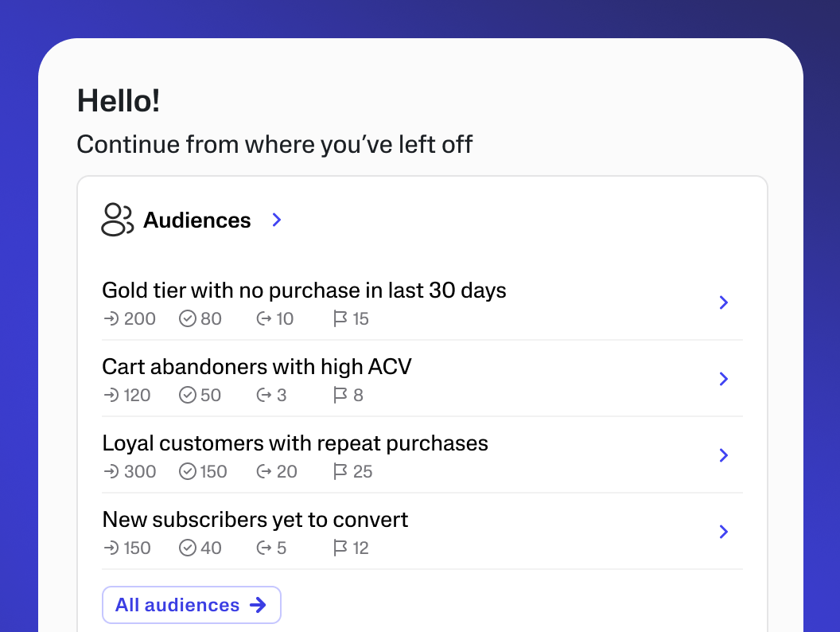Viewport: 840px width, 632px height.
Task: Click the All audiences button
Action: click(191, 605)
